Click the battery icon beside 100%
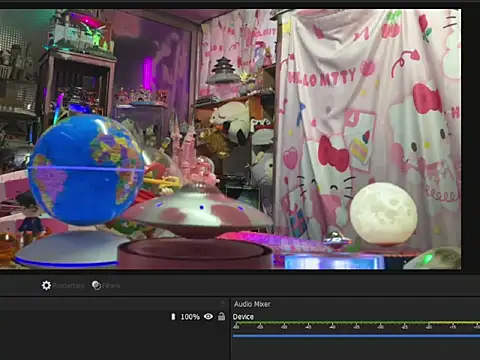Image resolution: width=480 pixels, height=360 pixels. pyautogui.click(x=173, y=316)
